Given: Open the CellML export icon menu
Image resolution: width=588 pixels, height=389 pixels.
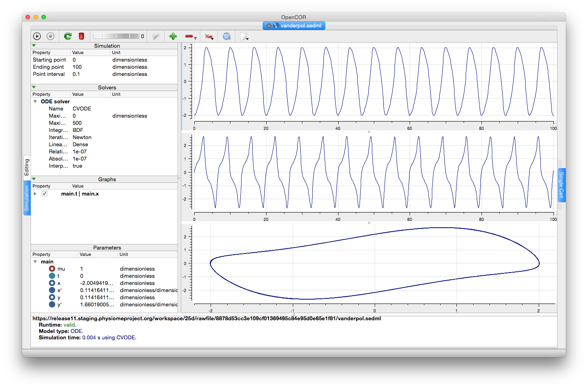Looking at the screenshot, I should click(x=209, y=37).
